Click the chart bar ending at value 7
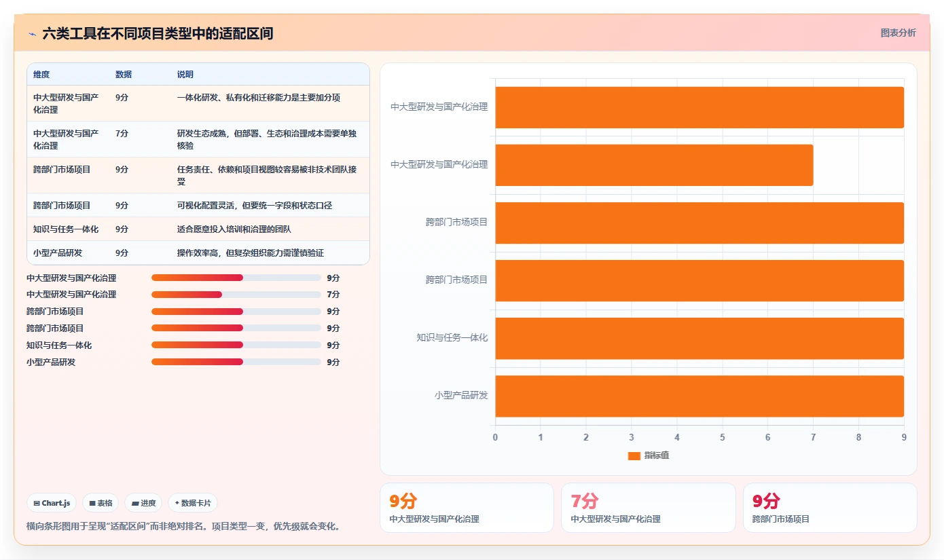The image size is (944, 560). click(x=654, y=165)
